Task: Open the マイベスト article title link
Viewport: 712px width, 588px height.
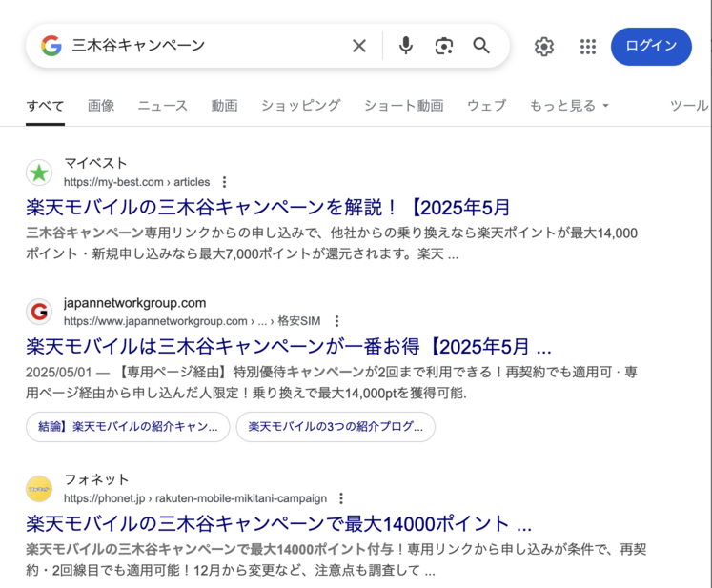Action: (x=268, y=208)
